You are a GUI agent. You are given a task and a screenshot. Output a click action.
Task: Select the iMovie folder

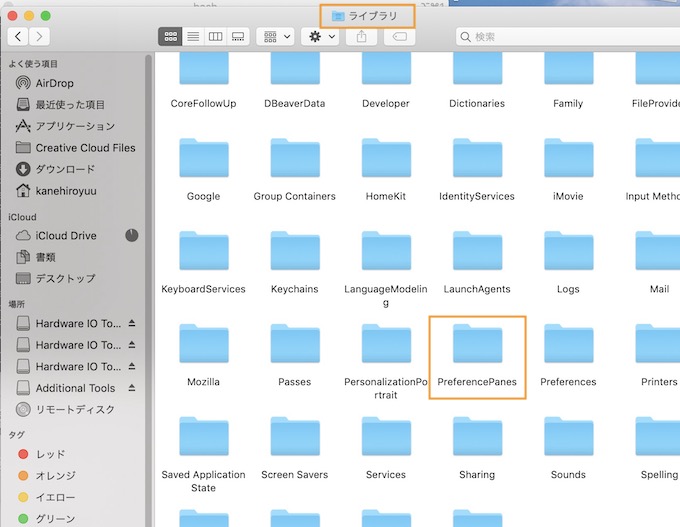tap(568, 158)
